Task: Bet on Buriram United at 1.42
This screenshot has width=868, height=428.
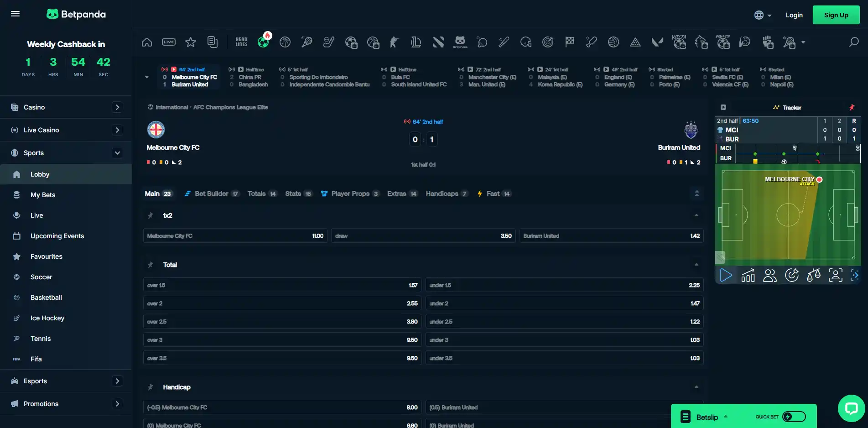Action: coord(611,236)
